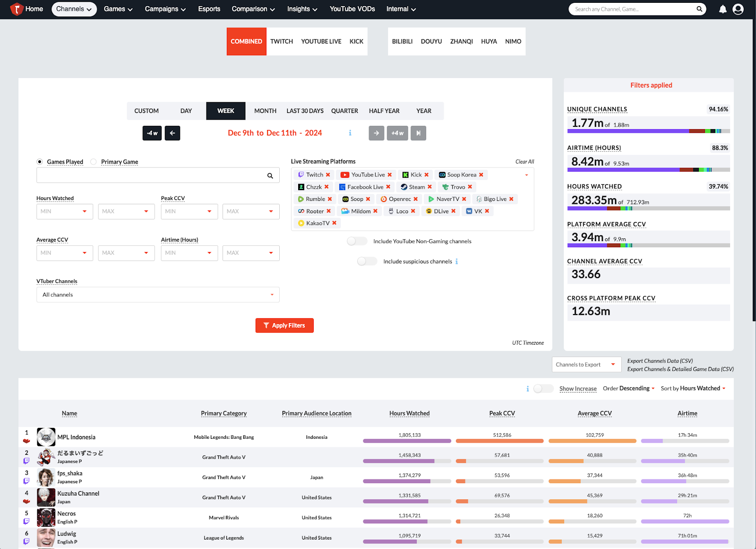Switch to the TWITCH platform tab
Screen dimensions: 756x549
(x=282, y=42)
